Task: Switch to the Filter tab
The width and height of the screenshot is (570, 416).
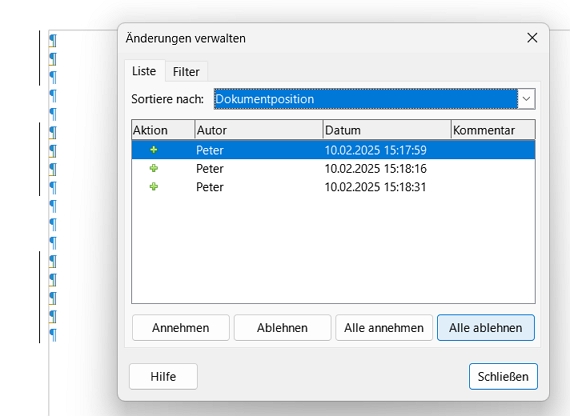Action: tap(186, 72)
